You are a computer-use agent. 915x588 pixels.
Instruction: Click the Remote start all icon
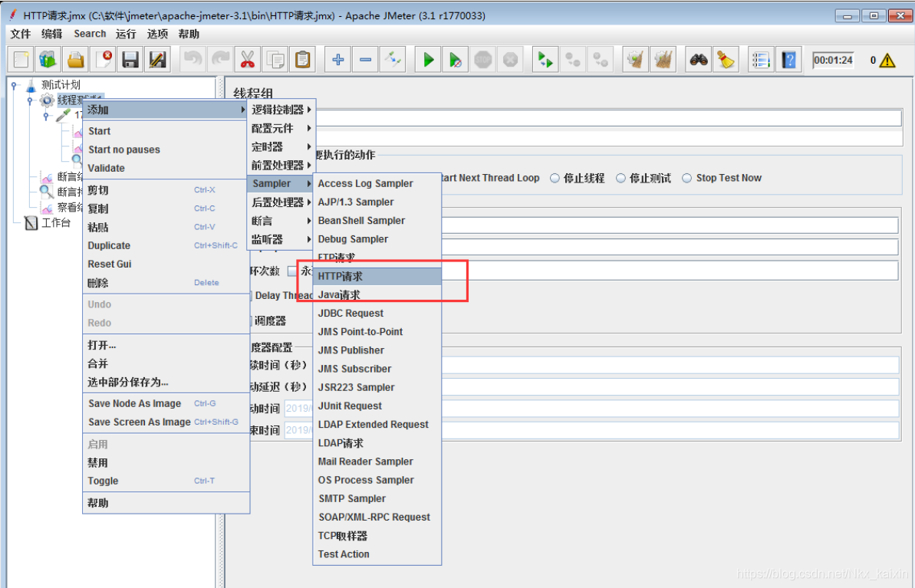click(x=545, y=60)
